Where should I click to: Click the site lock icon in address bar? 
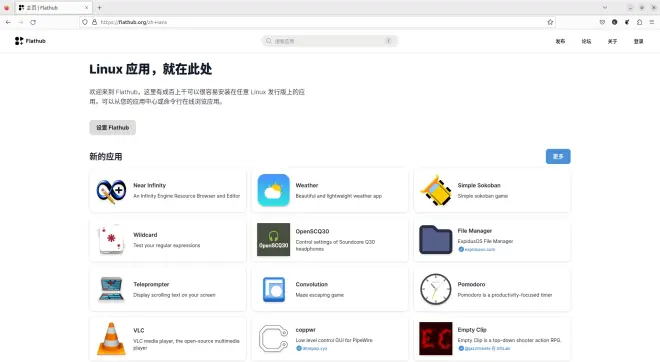click(x=94, y=22)
